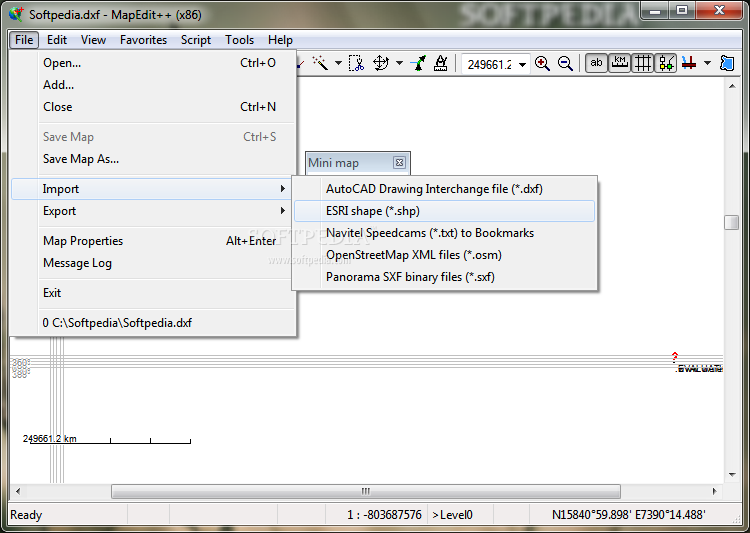Import Panorama SXF binary files (*.sxf)
The height and width of the screenshot is (533, 750).
(444, 277)
